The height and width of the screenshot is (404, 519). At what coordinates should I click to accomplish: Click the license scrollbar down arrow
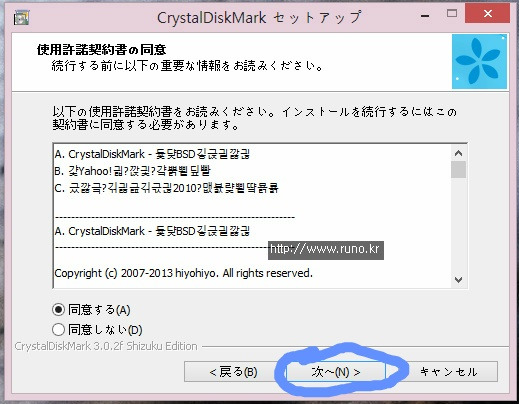pos(459,279)
